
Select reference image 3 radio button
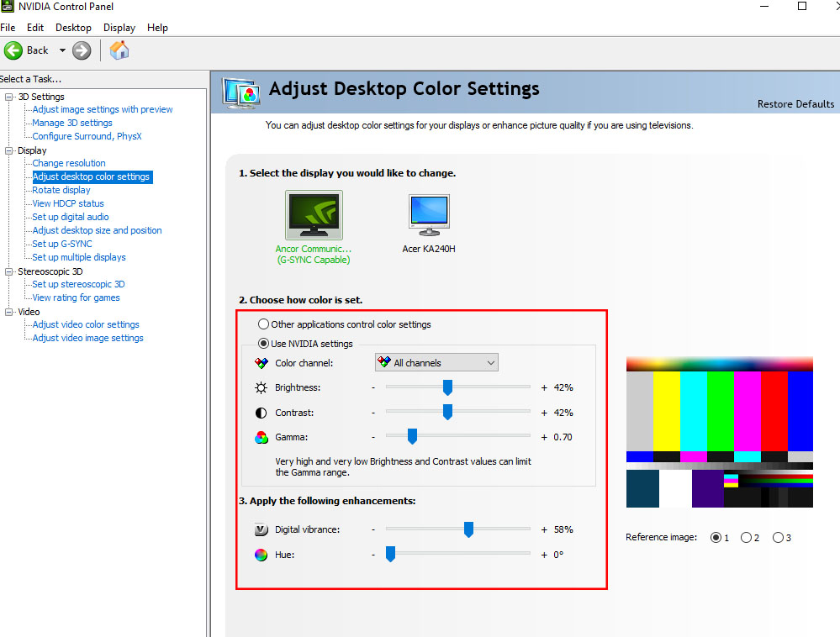(778, 538)
